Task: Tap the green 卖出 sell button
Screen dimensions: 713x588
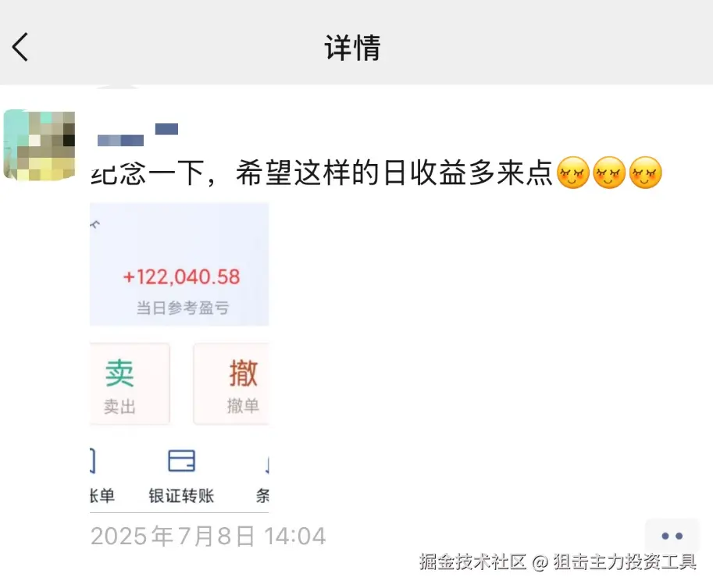Action: pos(130,384)
